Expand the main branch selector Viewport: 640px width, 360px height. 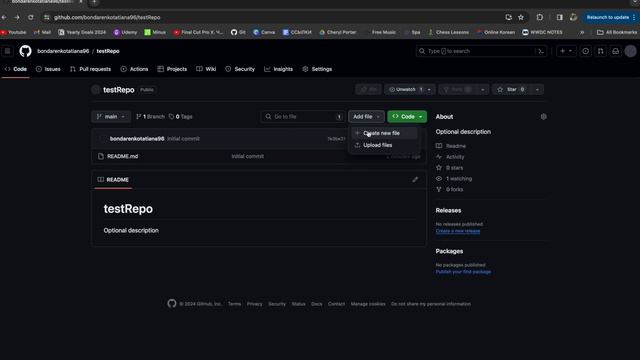pos(111,116)
